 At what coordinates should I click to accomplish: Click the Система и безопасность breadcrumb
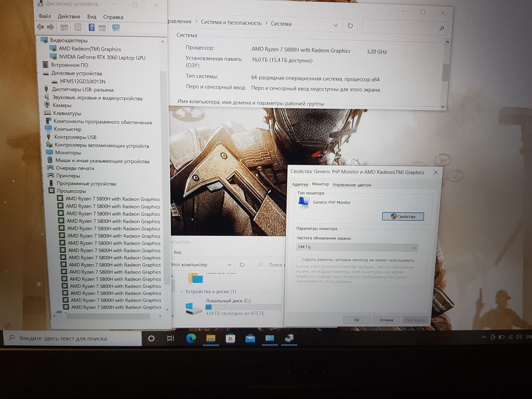click(x=231, y=23)
